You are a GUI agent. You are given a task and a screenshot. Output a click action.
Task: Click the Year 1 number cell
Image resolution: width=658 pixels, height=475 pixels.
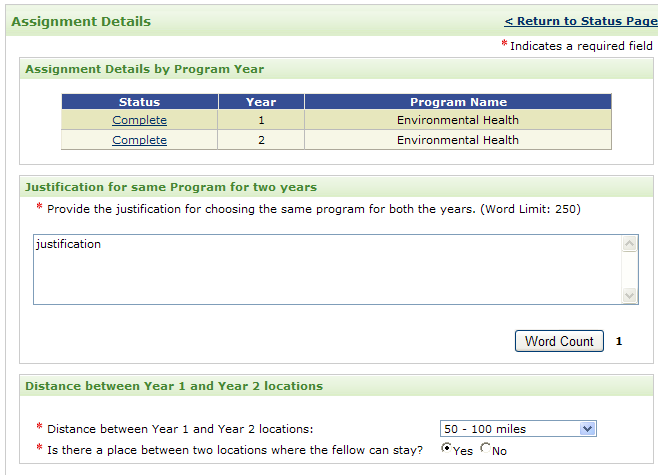pos(261,121)
